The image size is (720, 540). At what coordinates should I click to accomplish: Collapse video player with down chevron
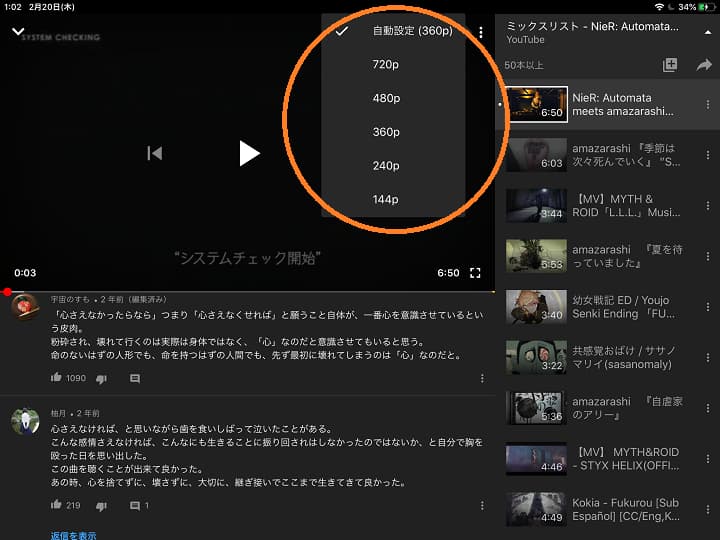[x=18, y=32]
